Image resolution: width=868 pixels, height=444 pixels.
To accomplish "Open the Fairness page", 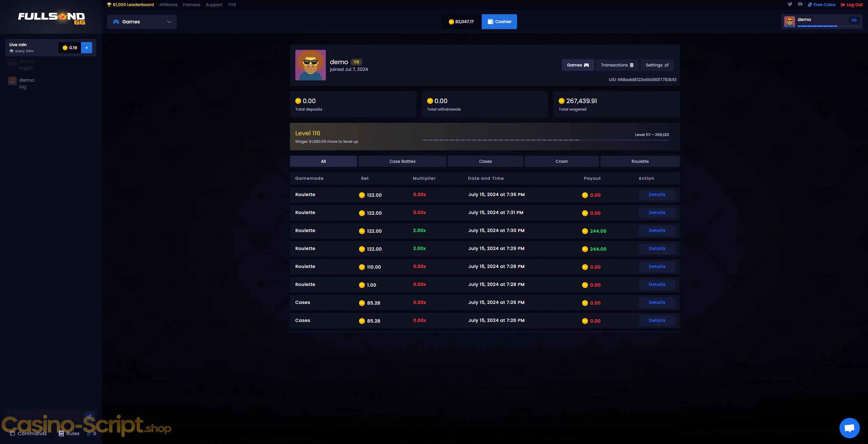I will 192,5.
